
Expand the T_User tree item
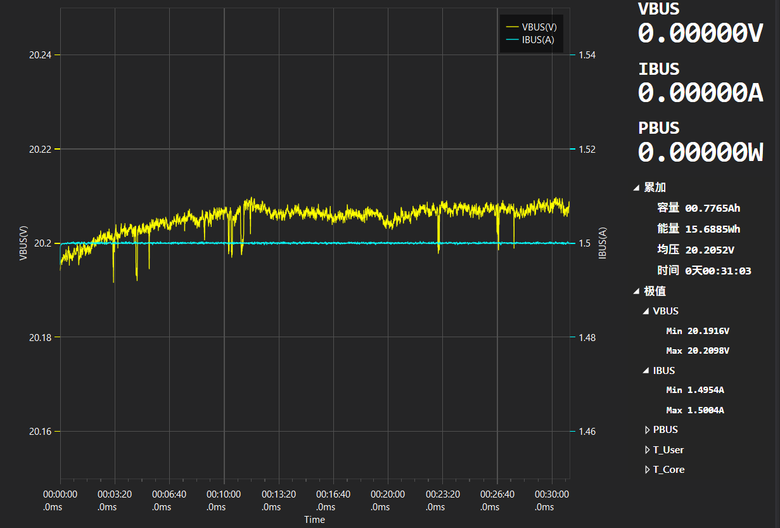(x=647, y=450)
